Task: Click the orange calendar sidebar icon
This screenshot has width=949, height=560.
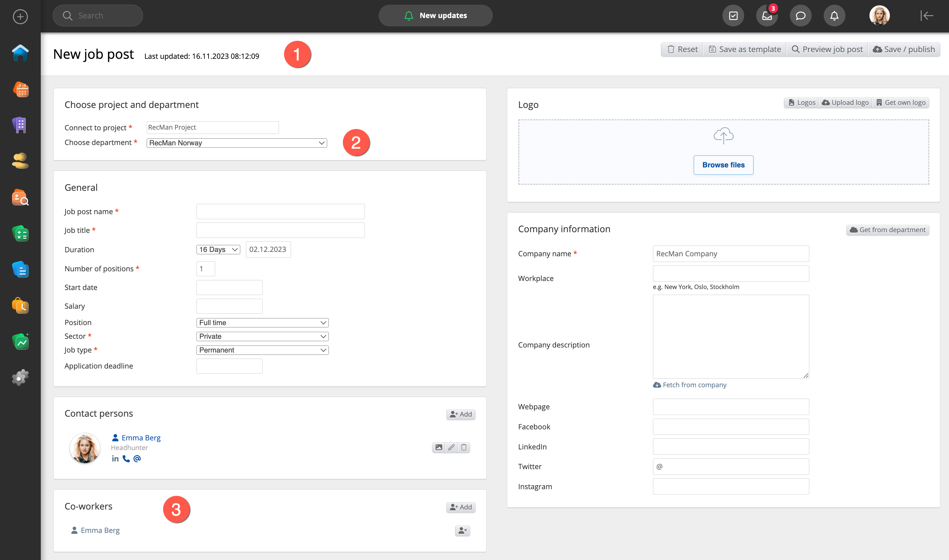Action: pos(20,90)
